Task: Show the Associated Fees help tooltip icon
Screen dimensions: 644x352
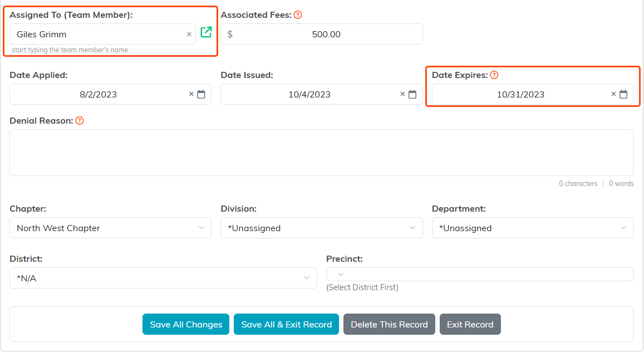Action: (298, 15)
